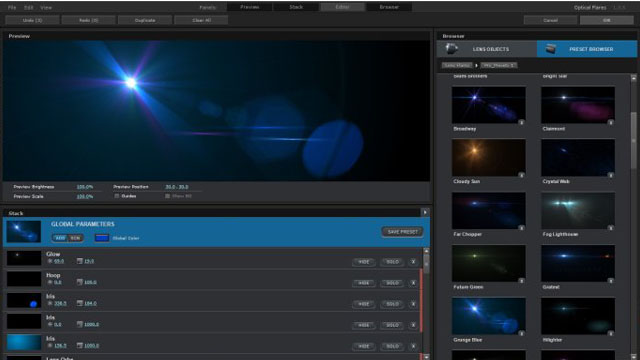This screenshot has width=640, height=360.
Task: Click the Redo button
Action: 89,20
